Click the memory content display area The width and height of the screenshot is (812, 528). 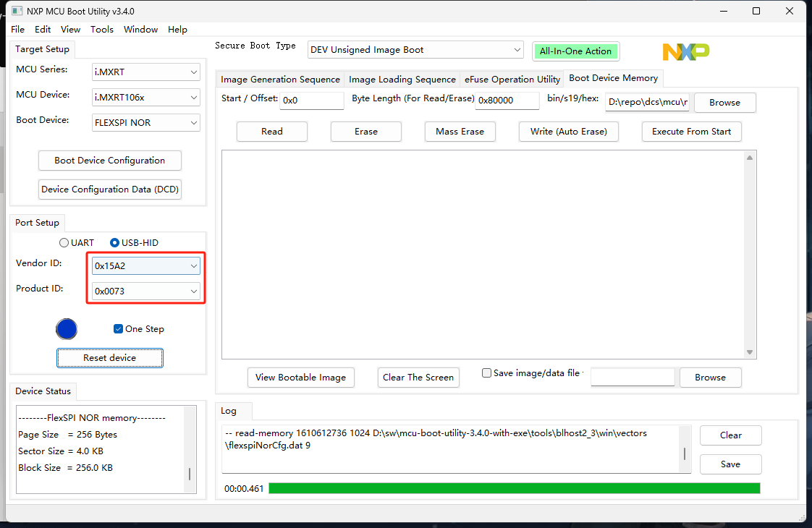pyautogui.click(x=483, y=255)
